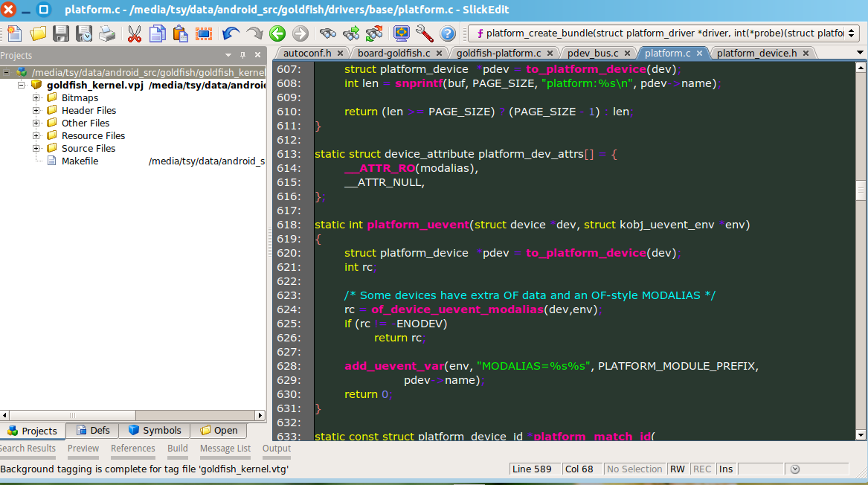Show the Output panel
Viewport: 868px width, 485px height.
point(276,449)
